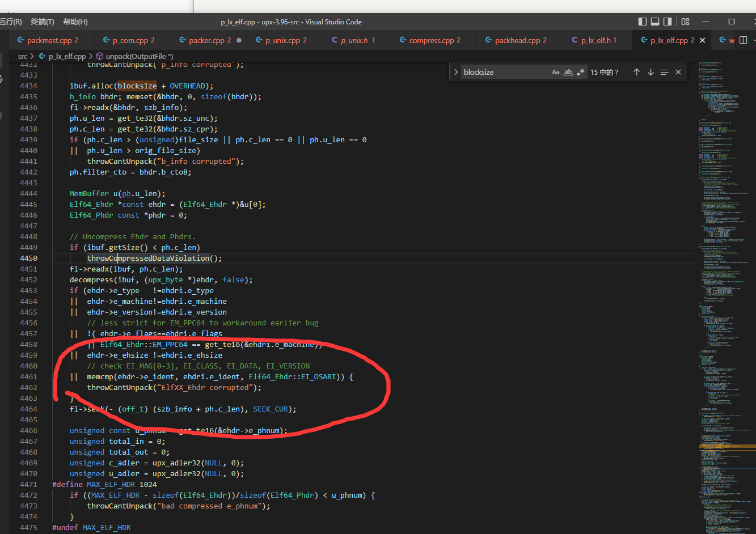Select unpack(OutputFile *) breadcrumb
The height and width of the screenshot is (534, 756).
click(135, 56)
